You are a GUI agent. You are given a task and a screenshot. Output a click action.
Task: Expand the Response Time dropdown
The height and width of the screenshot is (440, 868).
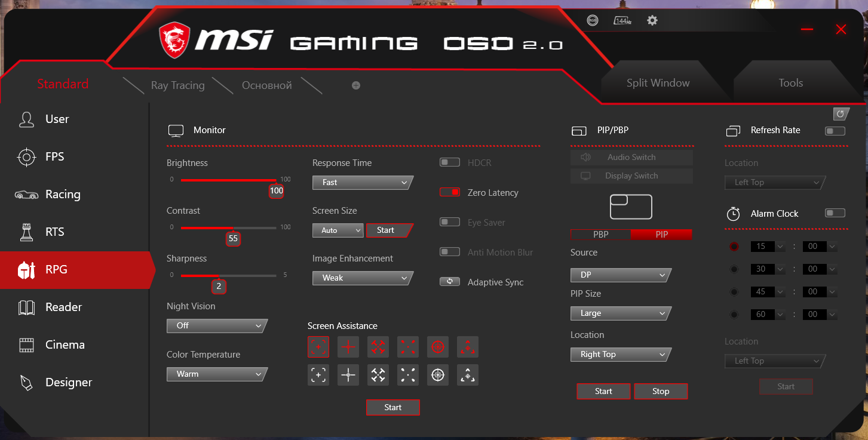(362, 183)
